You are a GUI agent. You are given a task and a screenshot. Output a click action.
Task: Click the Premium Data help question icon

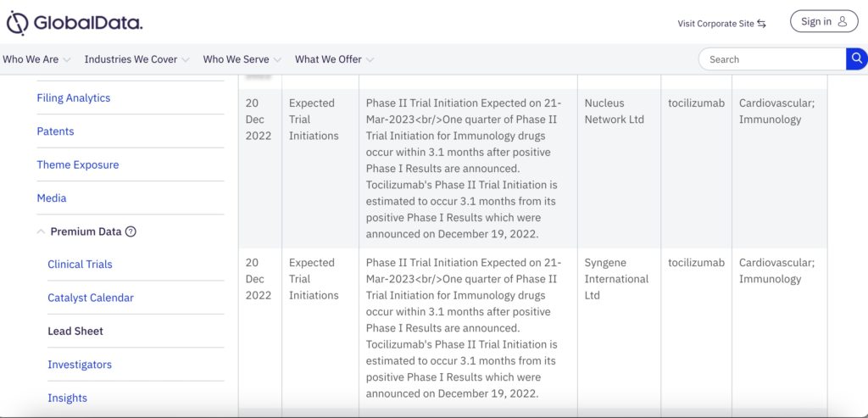pos(131,231)
